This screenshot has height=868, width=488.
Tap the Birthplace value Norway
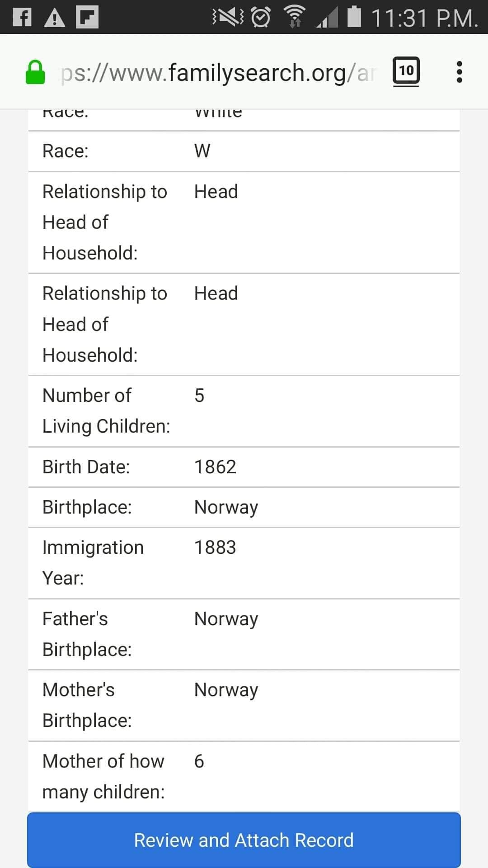[226, 507]
